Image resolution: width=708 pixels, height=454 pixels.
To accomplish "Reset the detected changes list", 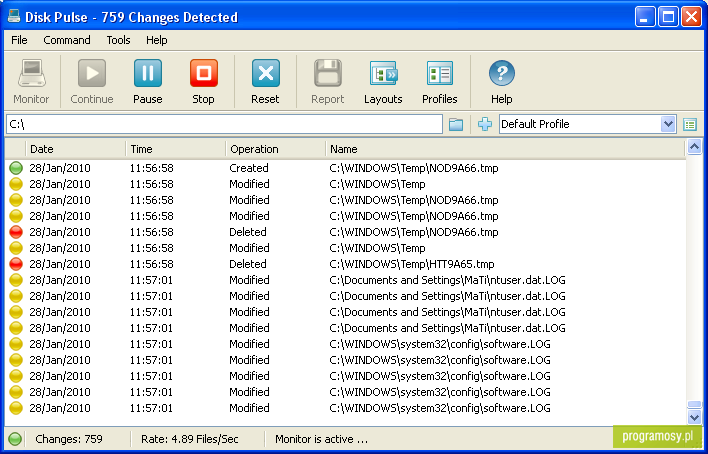I will (x=266, y=73).
